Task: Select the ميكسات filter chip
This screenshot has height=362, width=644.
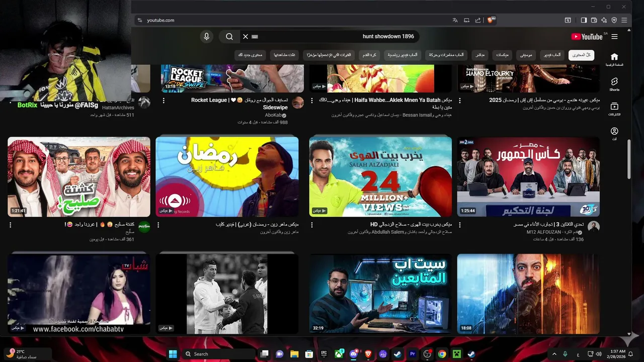Action: (x=502, y=55)
